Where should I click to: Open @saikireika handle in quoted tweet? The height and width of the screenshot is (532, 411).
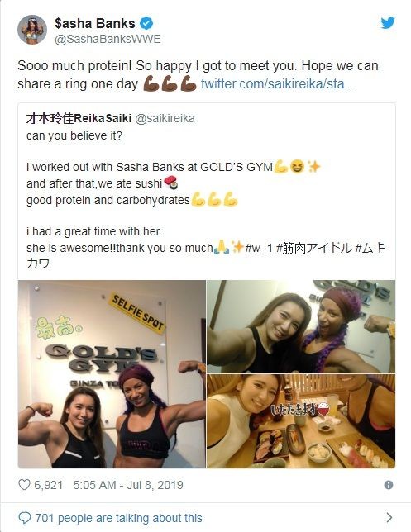pos(165,118)
